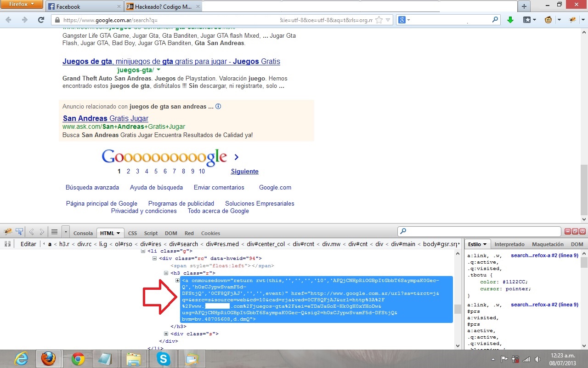Go to the Siguiente results page

pos(244,171)
